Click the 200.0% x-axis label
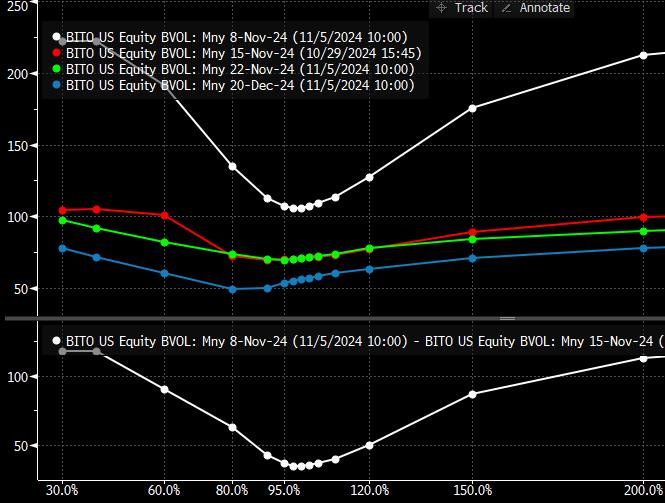Image resolution: width=665 pixels, height=503 pixels. 643,491
